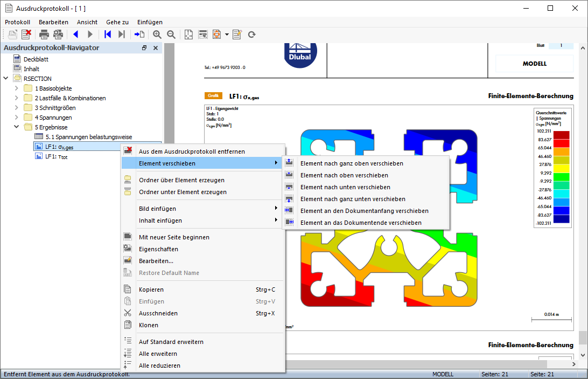Image resolution: width=588 pixels, height=379 pixels.
Task: Open the Protokoll menu
Action: click(17, 22)
